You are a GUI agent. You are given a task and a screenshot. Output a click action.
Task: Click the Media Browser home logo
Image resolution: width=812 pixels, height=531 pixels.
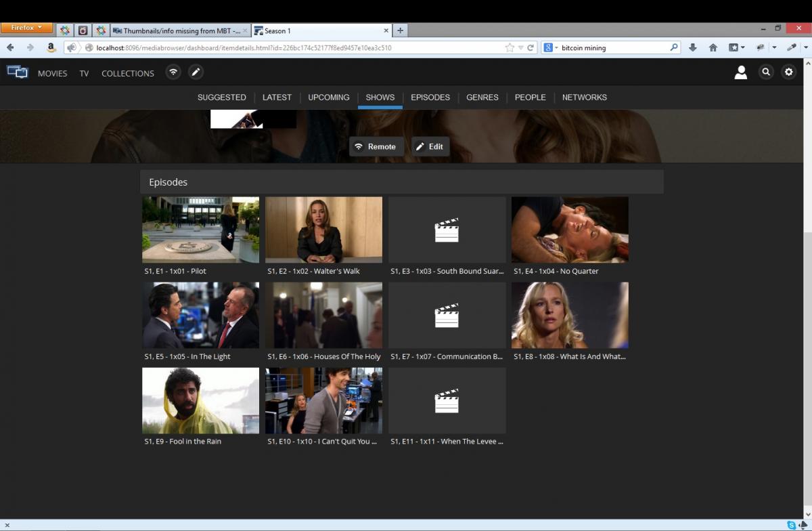pos(17,72)
